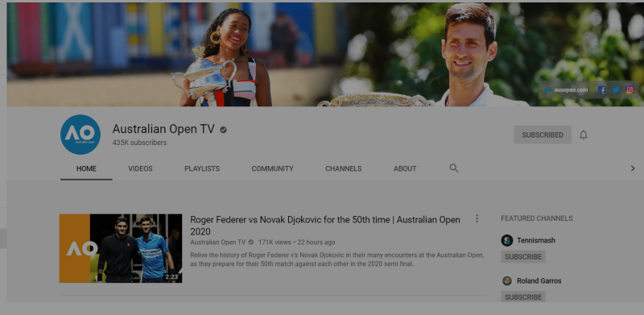
Task: Click the SUBSCRIBED button
Action: pyautogui.click(x=543, y=135)
